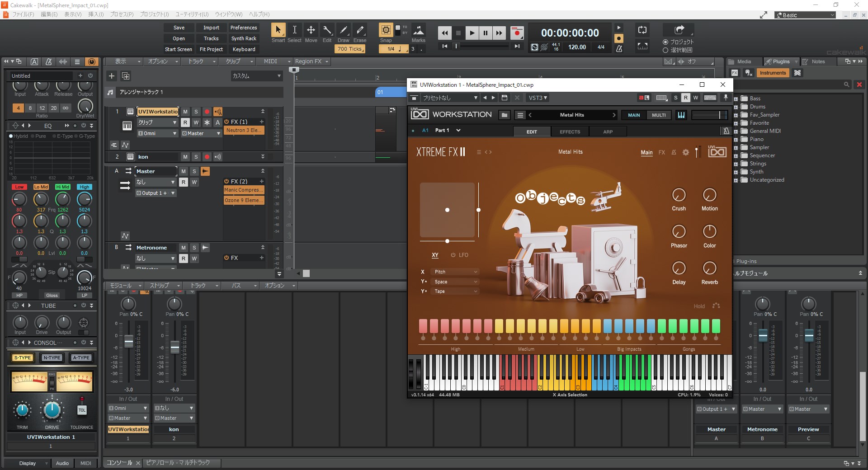Switch UVI Workstation to MULTI view
868x470 pixels.
[658, 115]
